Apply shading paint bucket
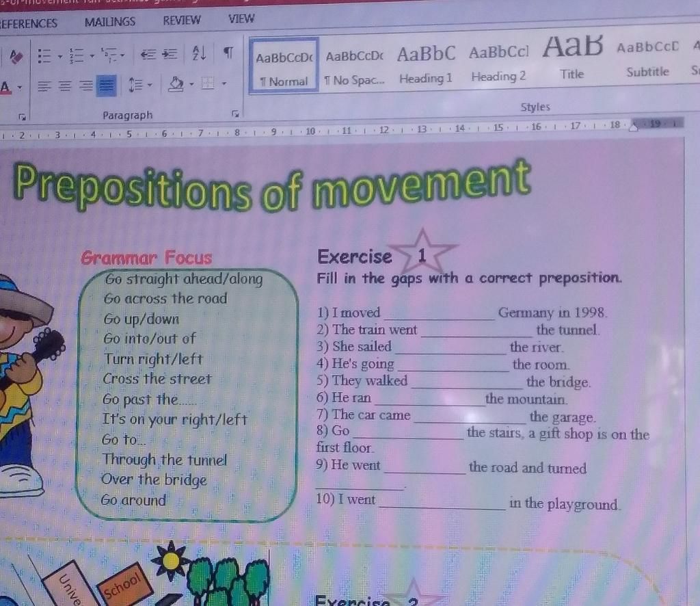 pos(176,83)
